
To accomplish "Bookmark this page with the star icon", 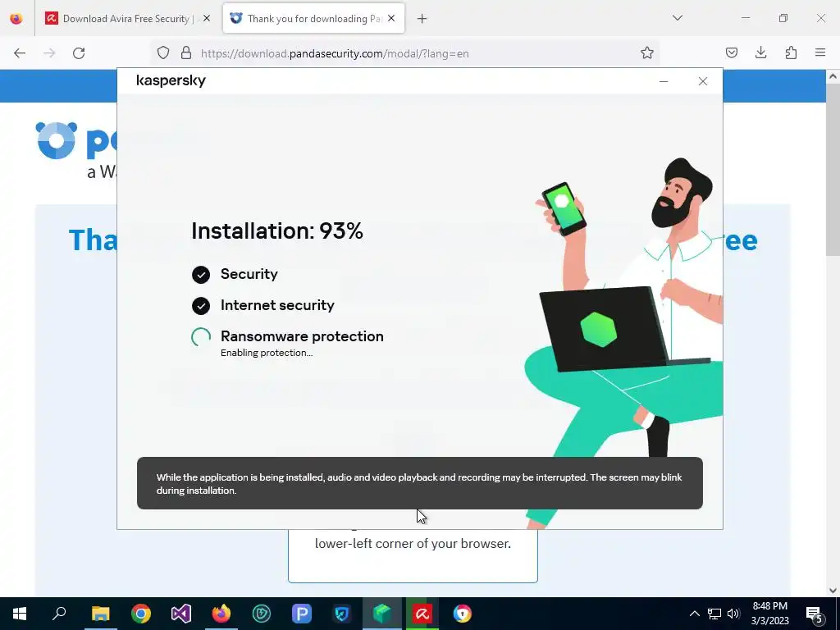I will click(x=646, y=53).
